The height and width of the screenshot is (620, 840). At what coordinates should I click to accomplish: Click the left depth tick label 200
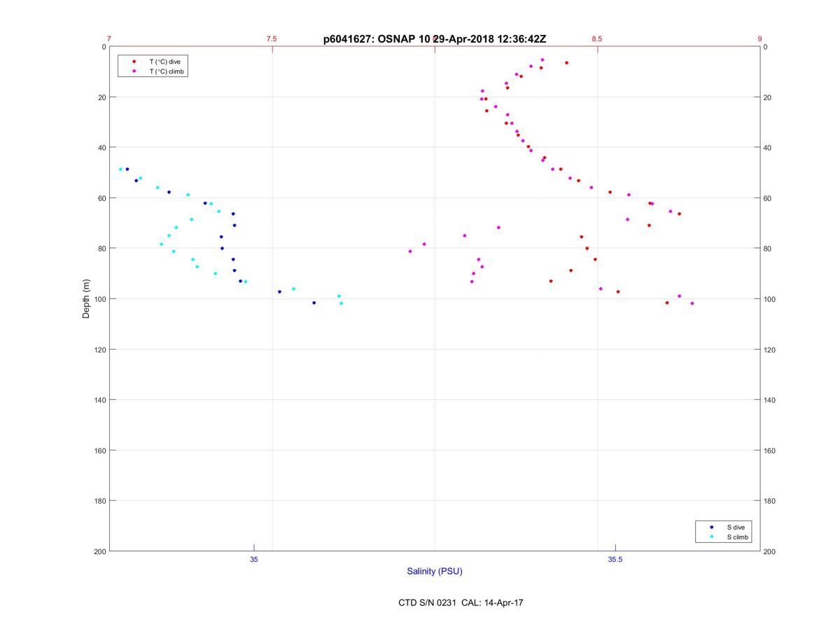99,551
